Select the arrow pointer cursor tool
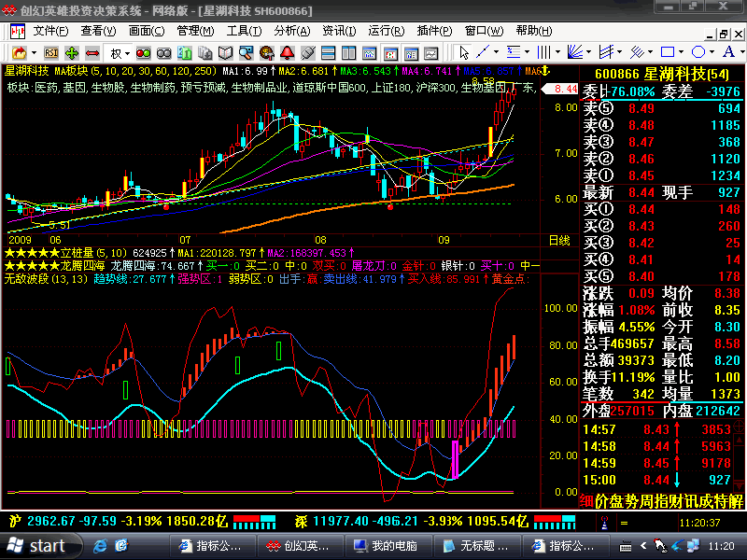The height and width of the screenshot is (560, 747). point(463,52)
